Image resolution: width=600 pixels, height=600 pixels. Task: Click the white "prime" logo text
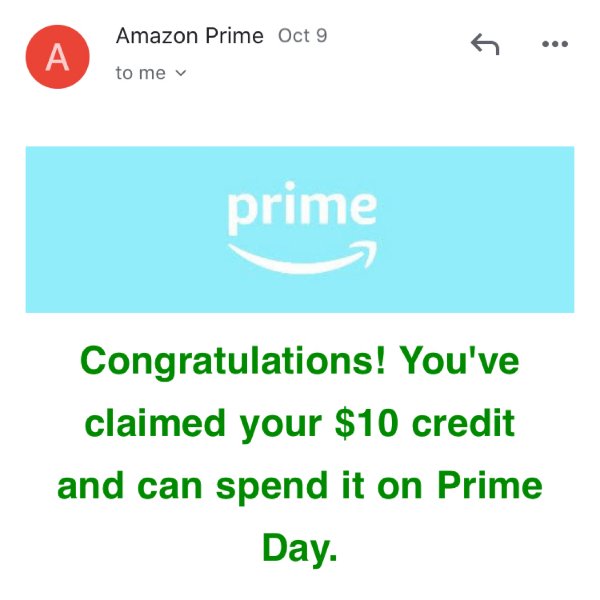click(x=302, y=207)
